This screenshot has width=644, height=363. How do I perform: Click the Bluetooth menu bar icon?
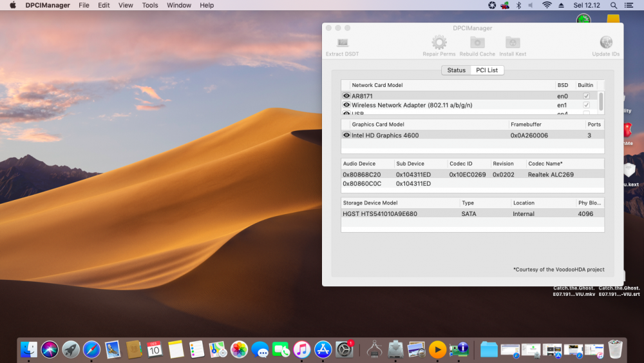(x=518, y=5)
